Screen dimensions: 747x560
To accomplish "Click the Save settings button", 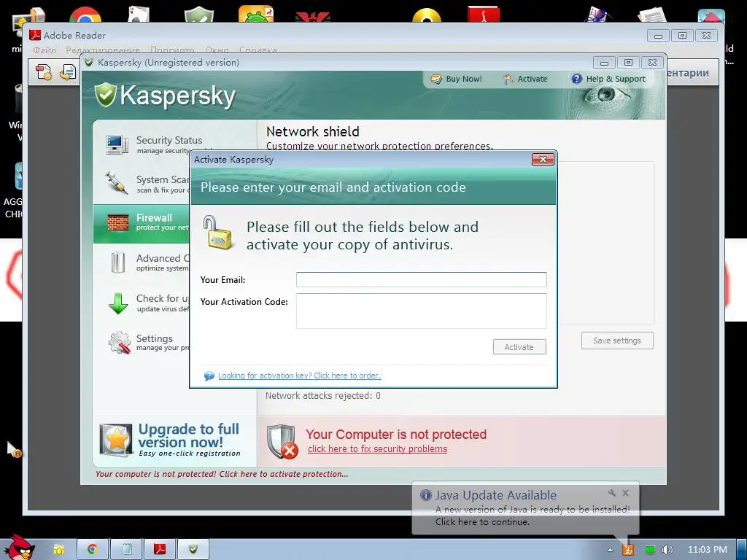I will pos(617,341).
